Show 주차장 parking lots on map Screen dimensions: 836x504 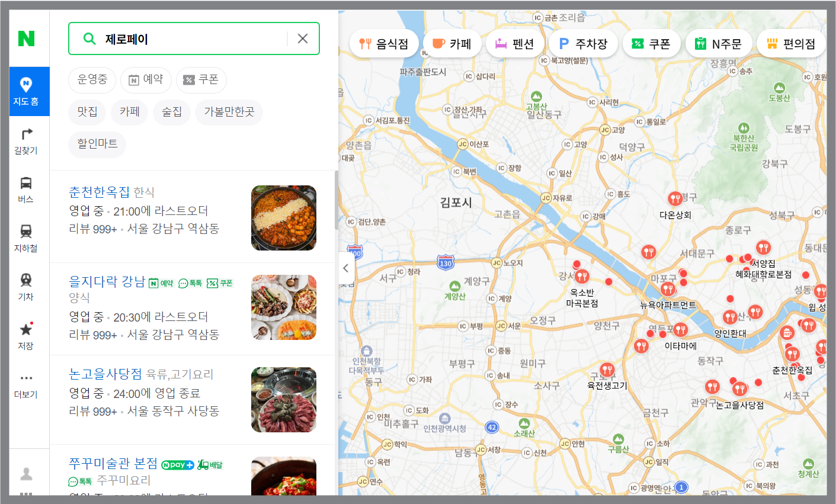click(584, 44)
